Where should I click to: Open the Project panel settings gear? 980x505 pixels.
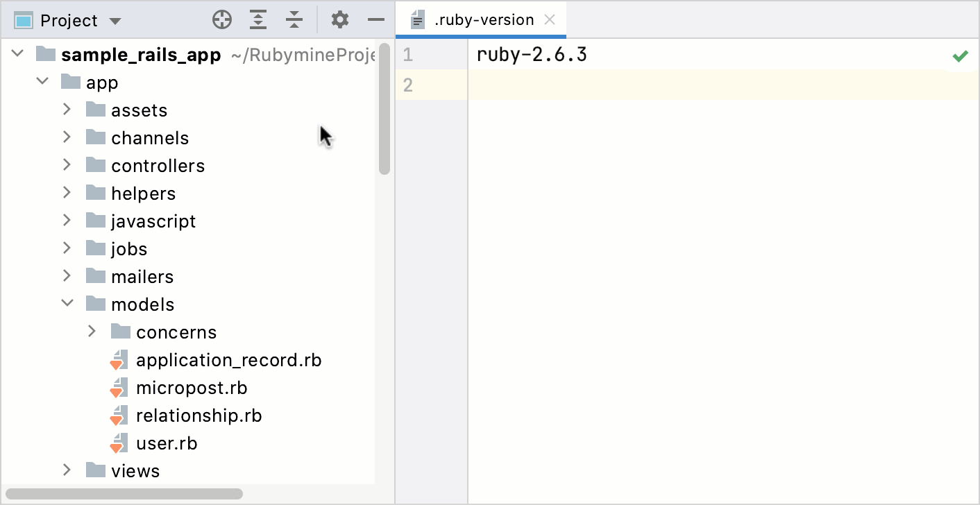point(339,19)
